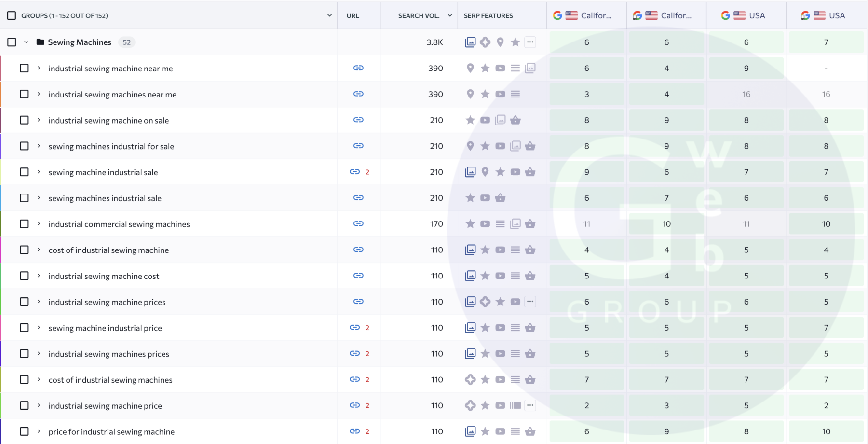Screen dimensions: 868x444
Task: Click rank cell 16 in the first USA column
Action: pos(746,94)
